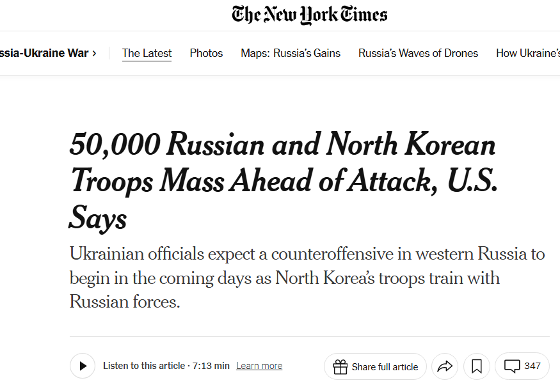Open the partially visible How Ukraine's tab
The width and height of the screenshot is (560, 392).
(x=527, y=53)
